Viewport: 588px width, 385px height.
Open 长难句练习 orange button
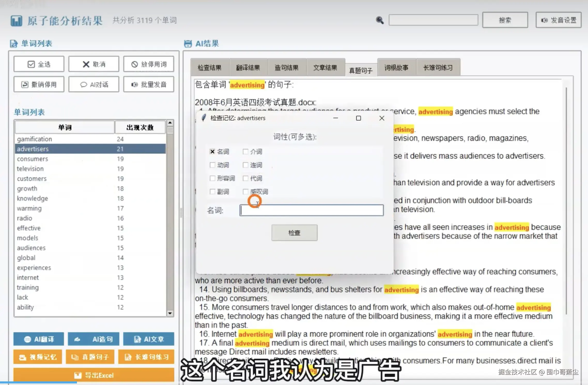146,357
